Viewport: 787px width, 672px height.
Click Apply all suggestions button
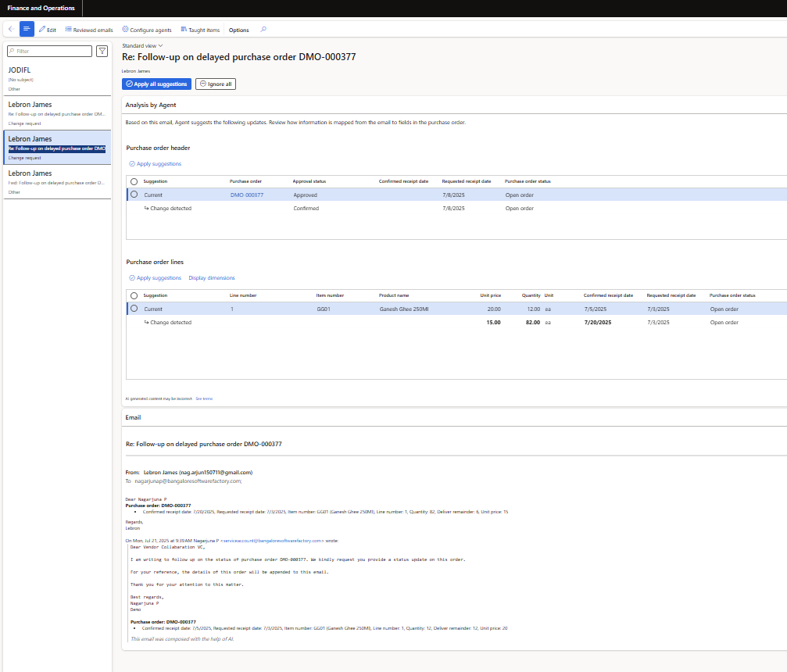[x=156, y=84]
